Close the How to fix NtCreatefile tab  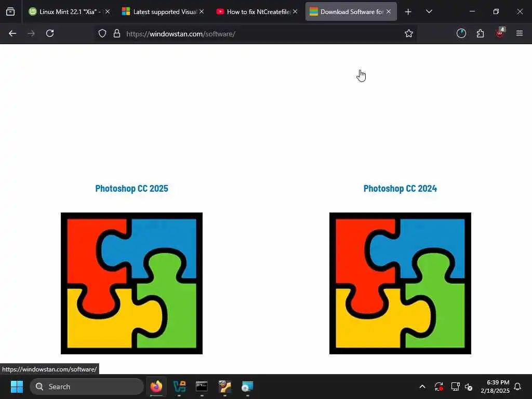point(295,11)
